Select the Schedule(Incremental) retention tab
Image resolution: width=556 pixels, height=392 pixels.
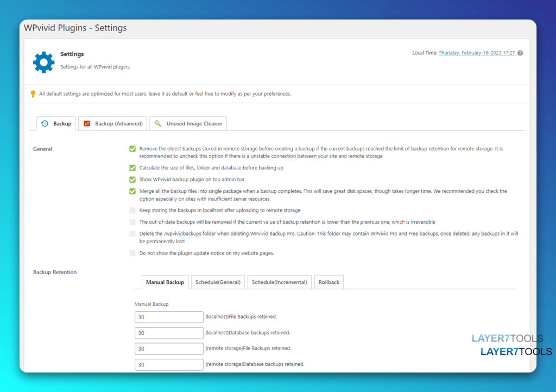pos(280,282)
